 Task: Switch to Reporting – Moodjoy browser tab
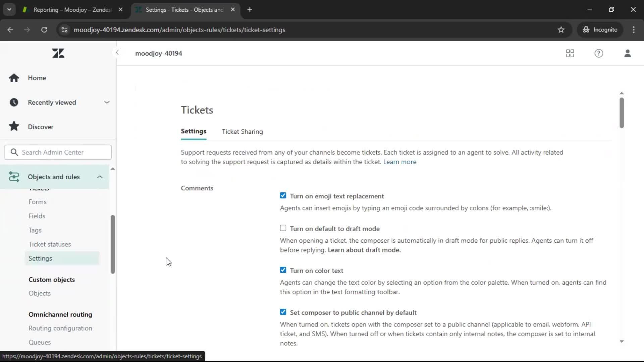coord(72,10)
